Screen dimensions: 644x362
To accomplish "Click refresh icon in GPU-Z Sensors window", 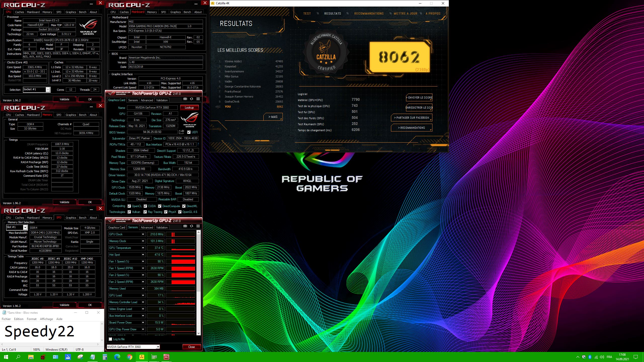I will 191,226.
